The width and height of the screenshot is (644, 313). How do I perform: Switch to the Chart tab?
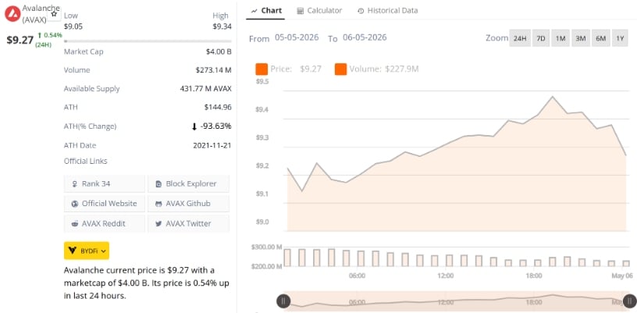tap(266, 11)
